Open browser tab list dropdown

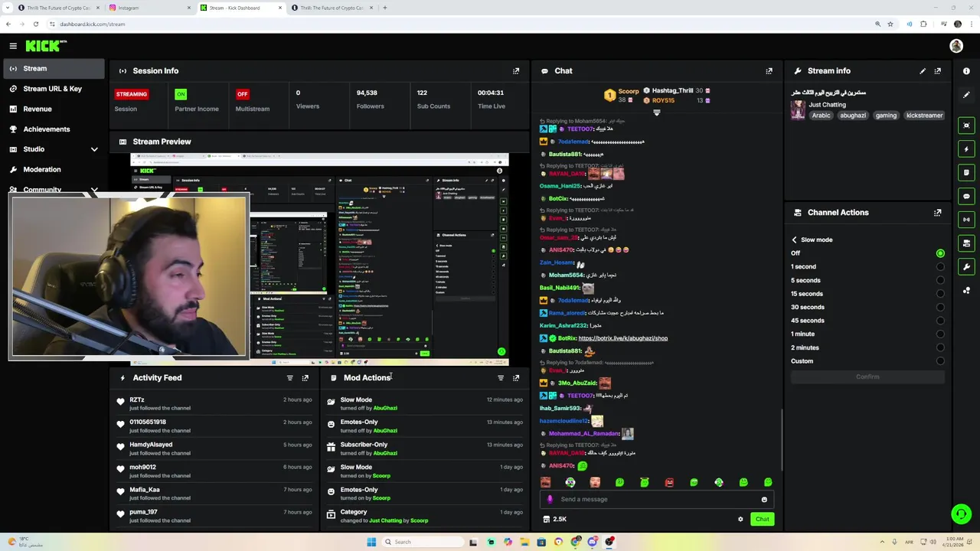[x=8, y=8]
